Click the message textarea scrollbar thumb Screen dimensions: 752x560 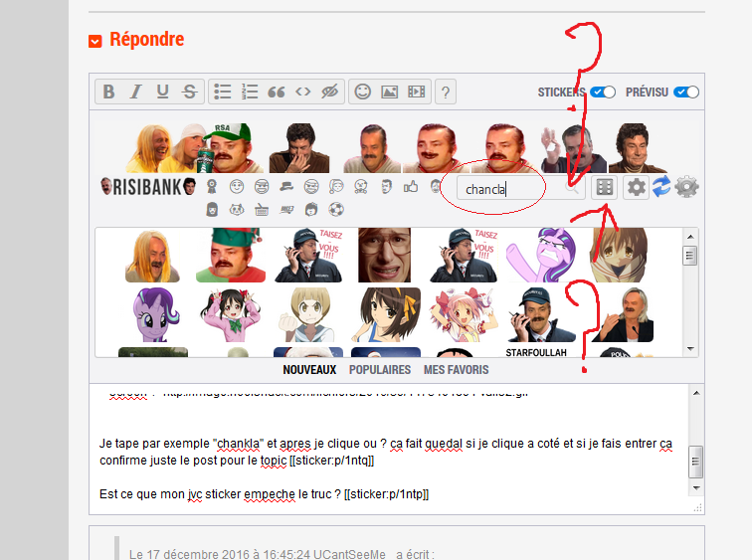click(696, 462)
